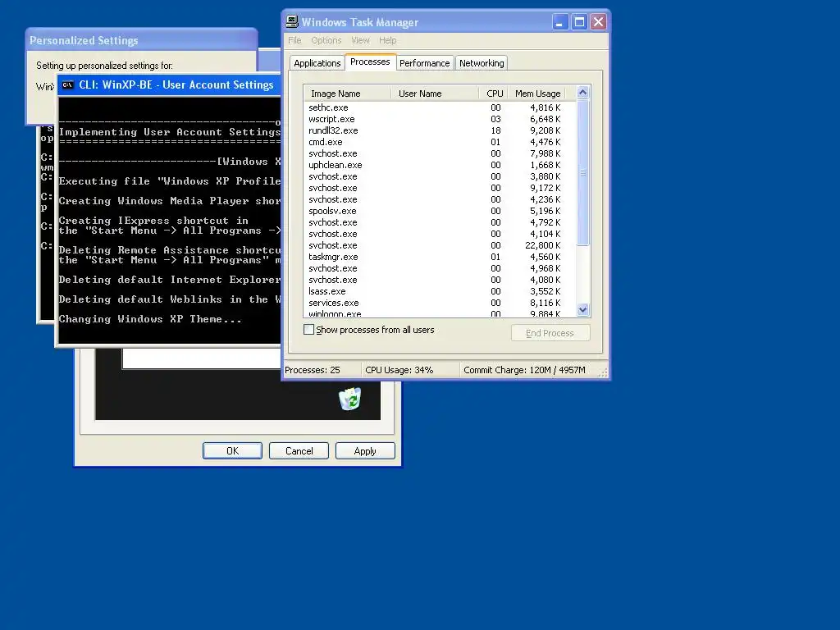Open the View menu in Task Manager
The height and width of the screenshot is (630, 840).
360,40
